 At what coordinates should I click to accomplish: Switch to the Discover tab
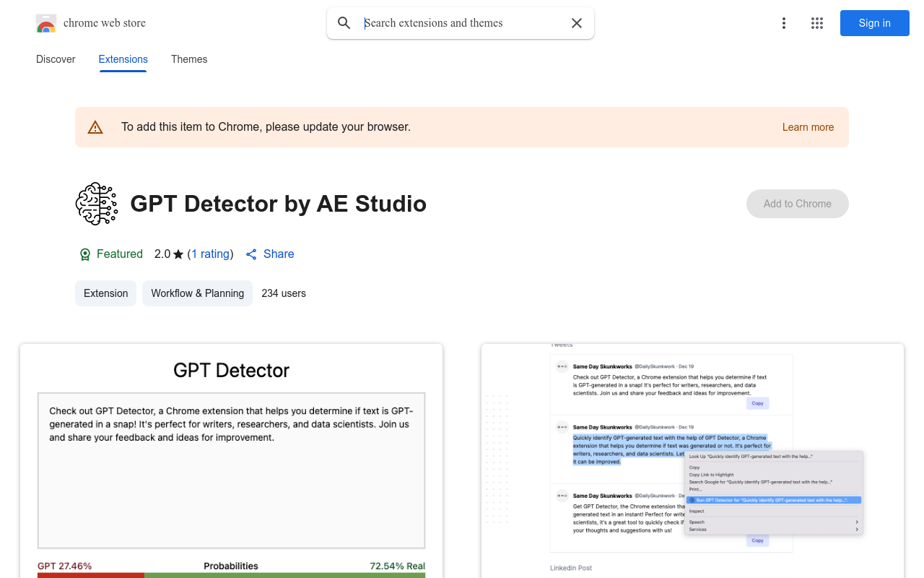coord(56,59)
